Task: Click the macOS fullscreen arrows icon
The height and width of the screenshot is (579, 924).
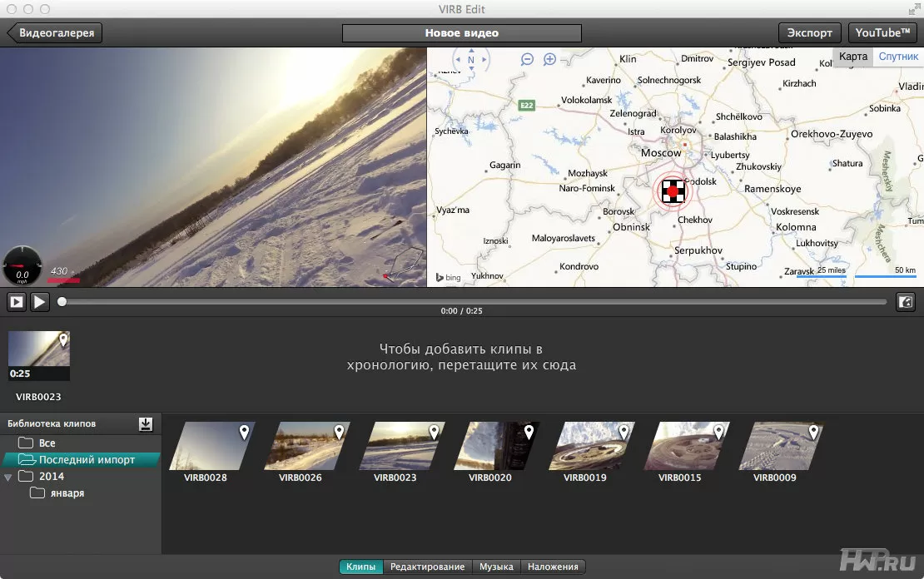Action: click(913, 9)
